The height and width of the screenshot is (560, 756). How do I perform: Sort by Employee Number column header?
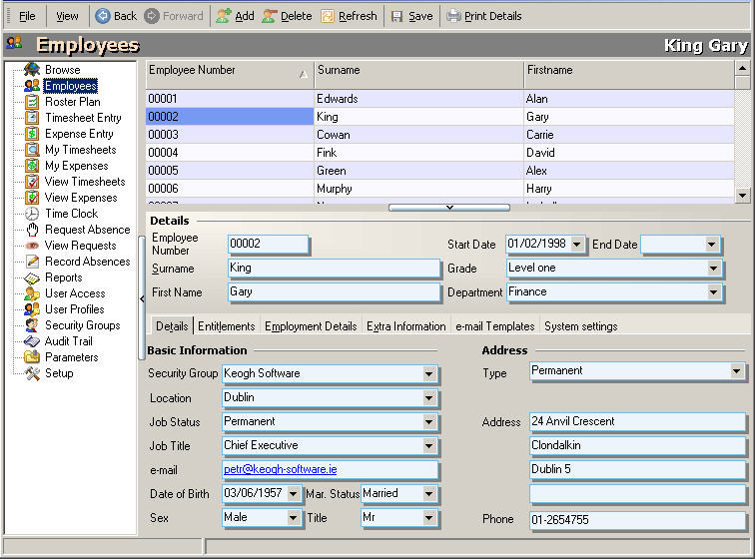(x=230, y=75)
